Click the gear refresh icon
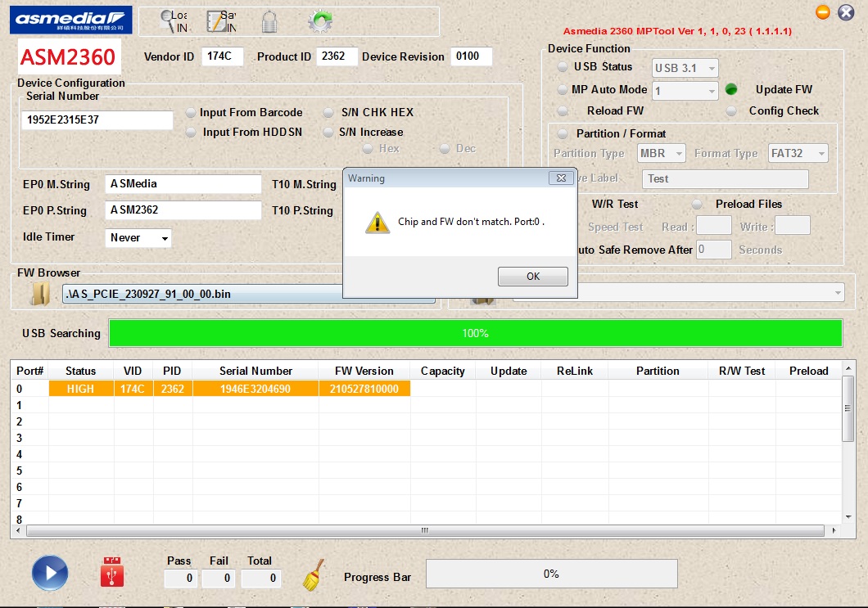Screen dimensions: 868x608 [319, 21]
